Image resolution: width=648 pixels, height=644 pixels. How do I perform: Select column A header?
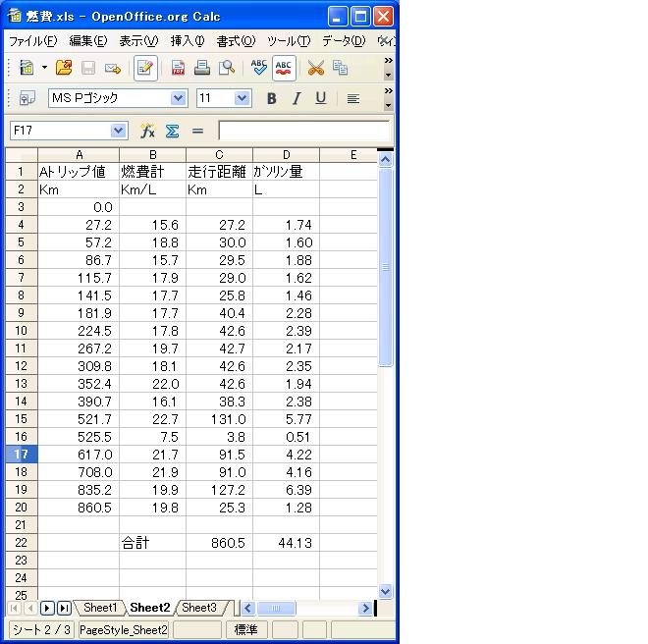[79, 155]
